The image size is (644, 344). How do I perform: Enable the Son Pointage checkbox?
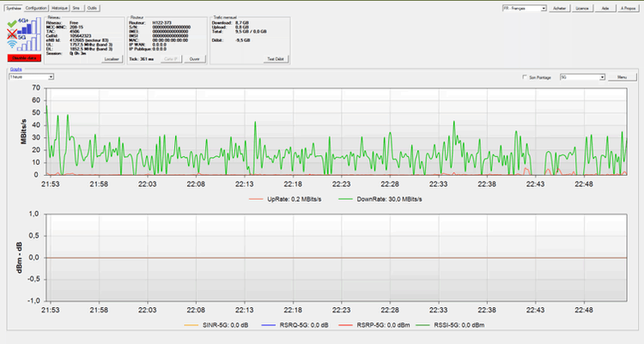tap(526, 76)
